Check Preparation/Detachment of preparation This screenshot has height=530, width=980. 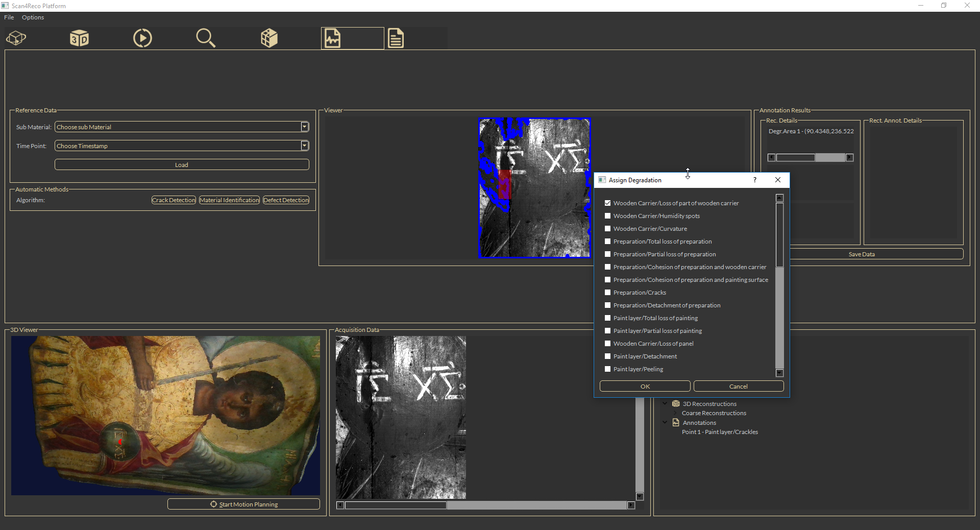(x=607, y=305)
